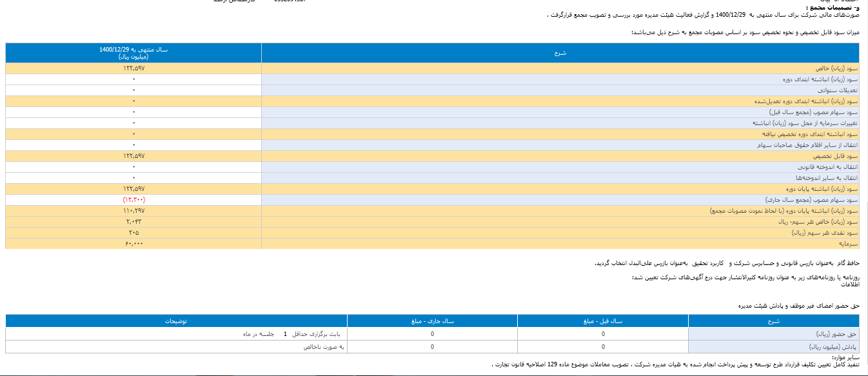Click the auditor sentence starting 'حافظ گام'
This screenshot has height=376, width=868.
point(727,263)
